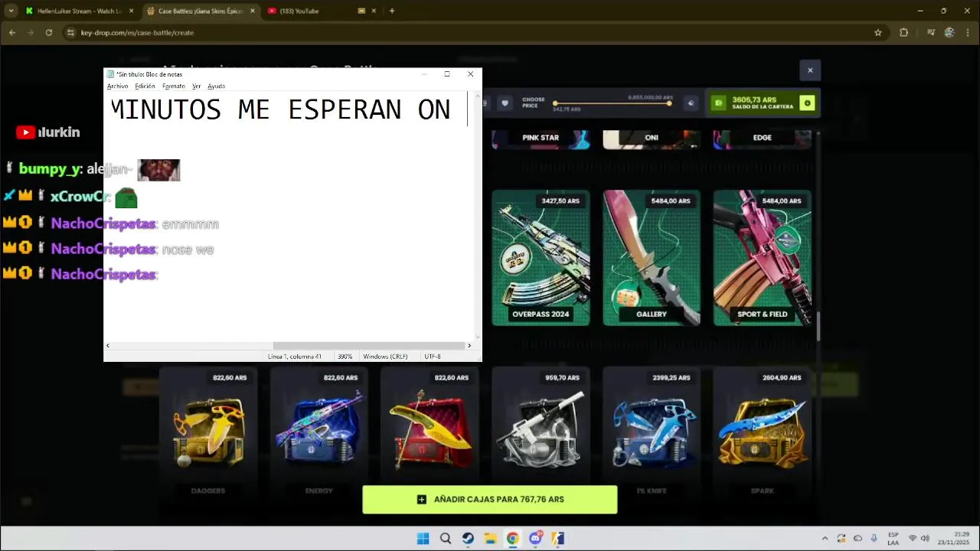The width and height of the screenshot is (980, 551).
Task: Click 390% zoom in Notepad status bar
Action: click(x=345, y=357)
